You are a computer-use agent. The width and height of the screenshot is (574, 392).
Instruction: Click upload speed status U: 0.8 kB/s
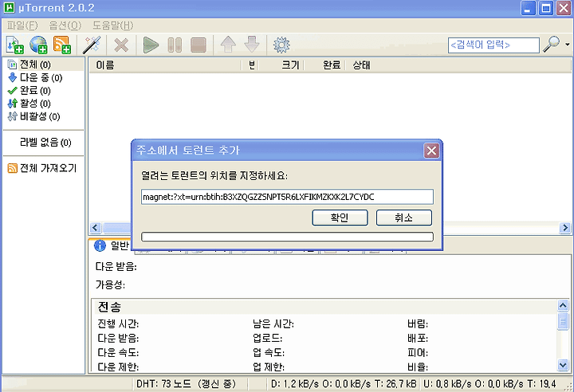pos(490,383)
